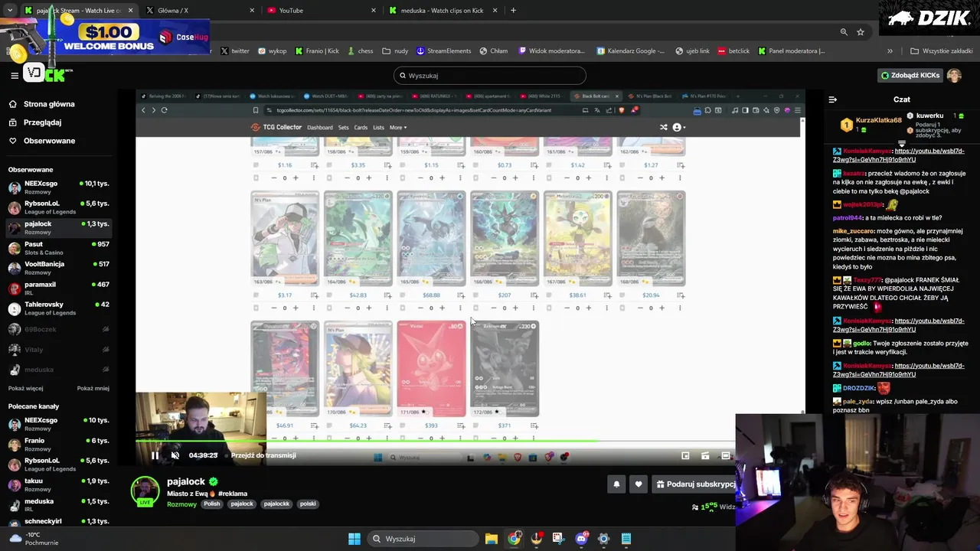Screen dimensions: 980x551
Task: Expand hidden bookmarks chevron
Action: pyautogui.click(x=890, y=51)
